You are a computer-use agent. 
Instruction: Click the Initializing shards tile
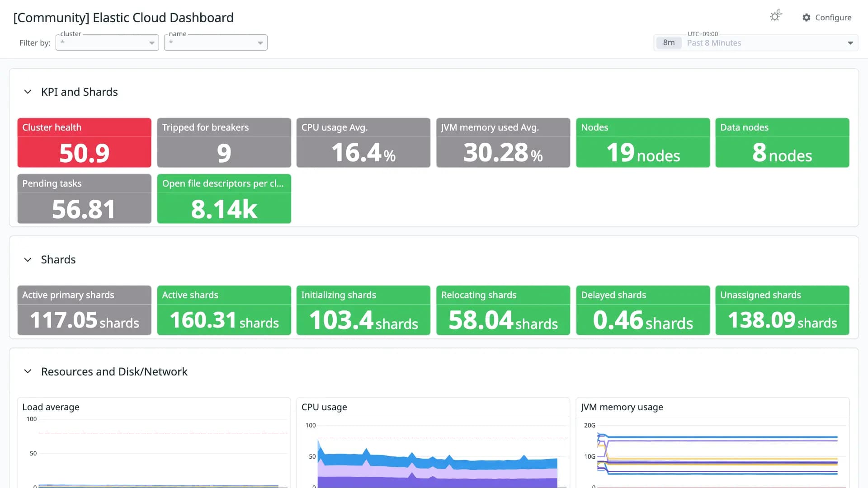click(x=363, y=310)
